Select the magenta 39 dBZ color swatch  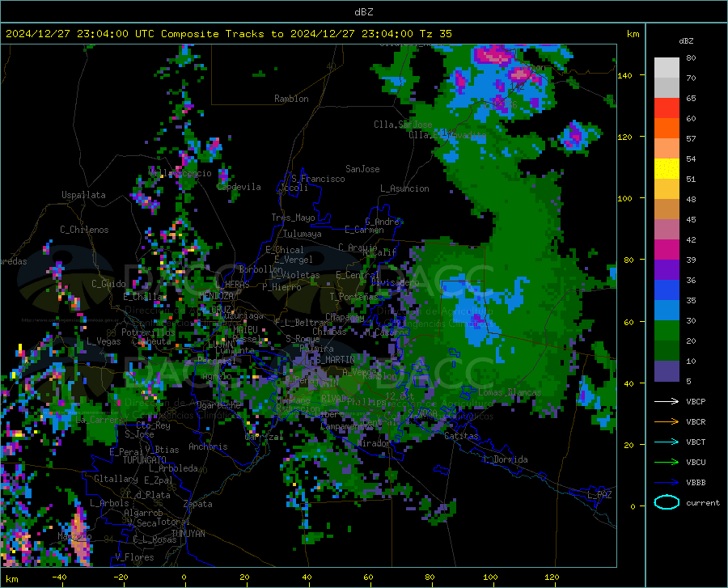click(x=667, y=250)
